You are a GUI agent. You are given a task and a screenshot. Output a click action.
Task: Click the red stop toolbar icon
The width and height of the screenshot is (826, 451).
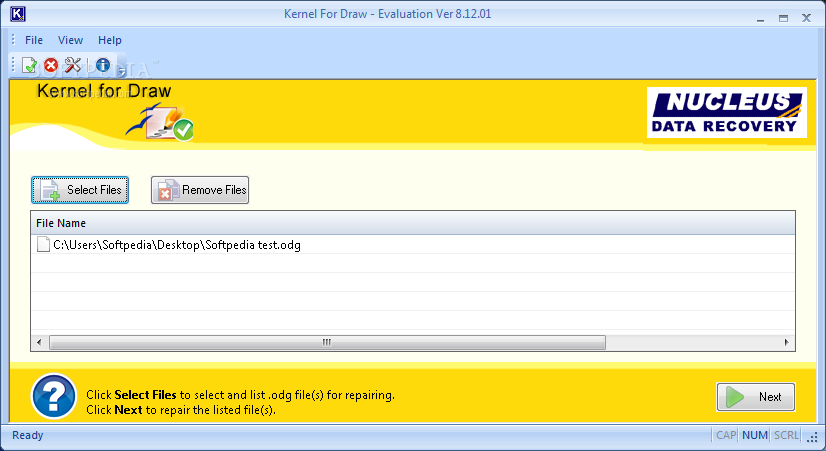51,65
